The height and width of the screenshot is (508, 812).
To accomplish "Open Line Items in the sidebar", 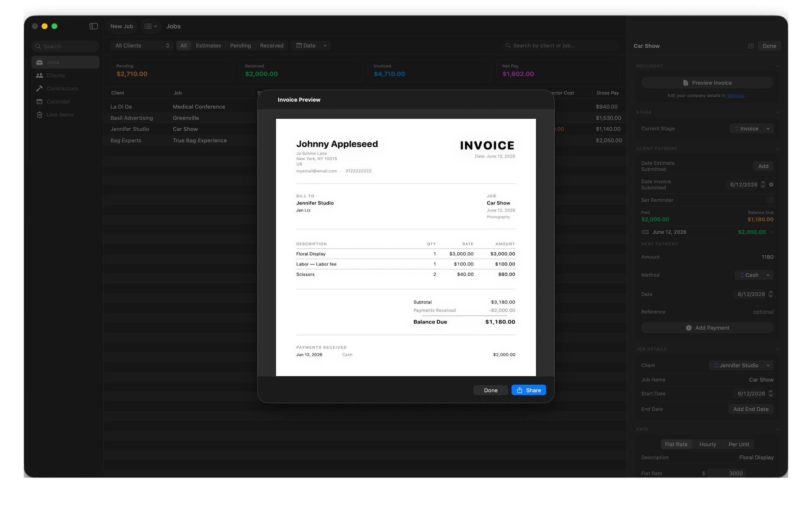I will pos(65,115).
